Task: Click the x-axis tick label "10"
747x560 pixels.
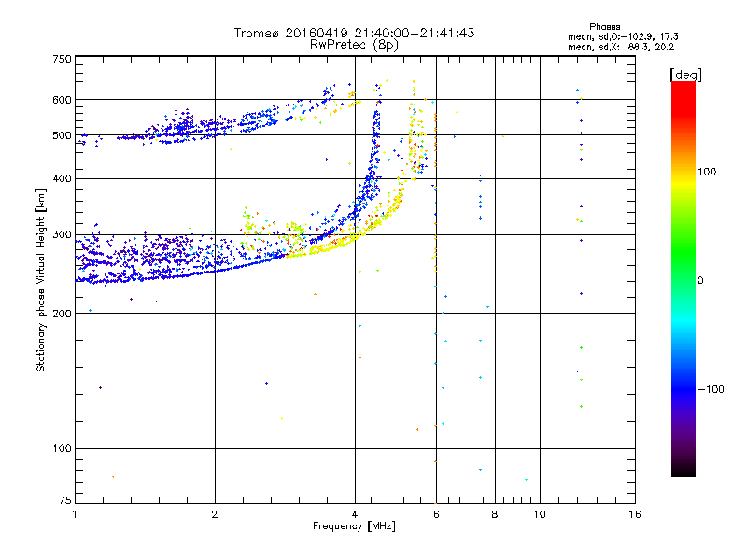Action: point(540,514)
